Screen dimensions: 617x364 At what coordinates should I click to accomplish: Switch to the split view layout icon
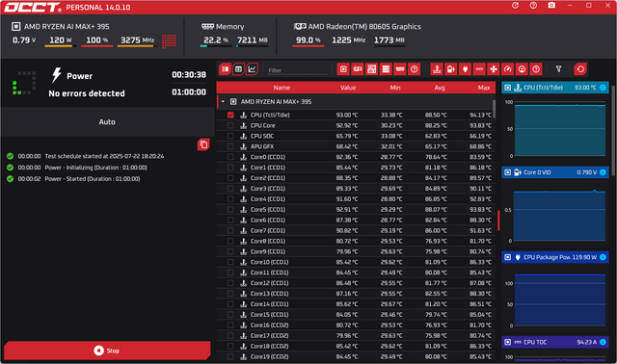(225, 69)
